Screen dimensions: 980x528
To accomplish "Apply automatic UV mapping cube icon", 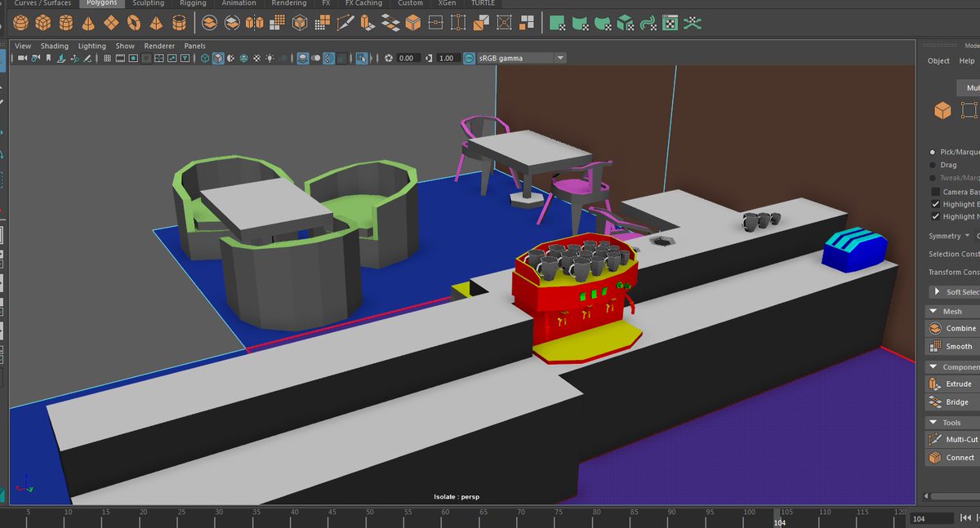I will point(626,23).
